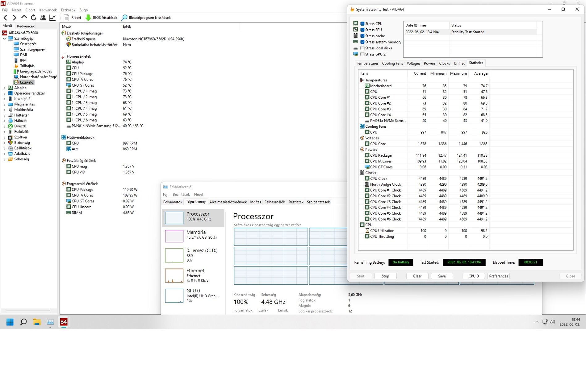Open File Explorer from the taskbar
The height and width of the screenshot is (392, 586).
pyautogui.click(x=37, y=322)
